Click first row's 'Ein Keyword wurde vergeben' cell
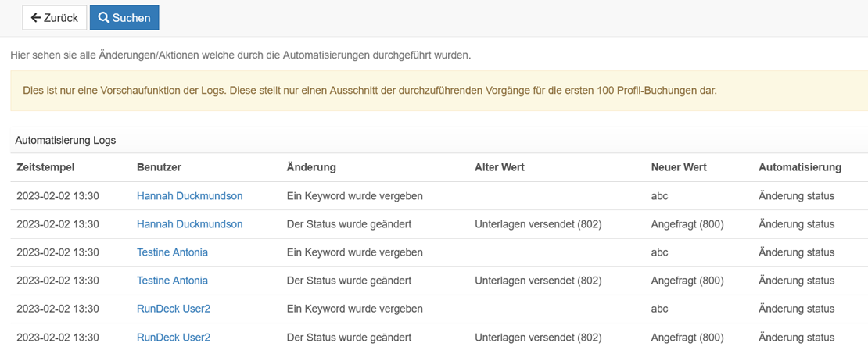The image size is (868, 361). coord(355,196)
